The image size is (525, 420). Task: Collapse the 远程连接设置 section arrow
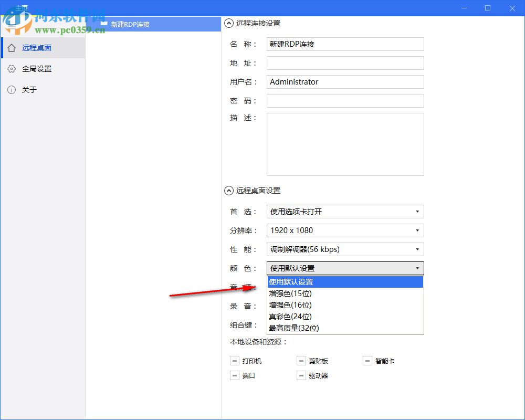tap(228, 23)
